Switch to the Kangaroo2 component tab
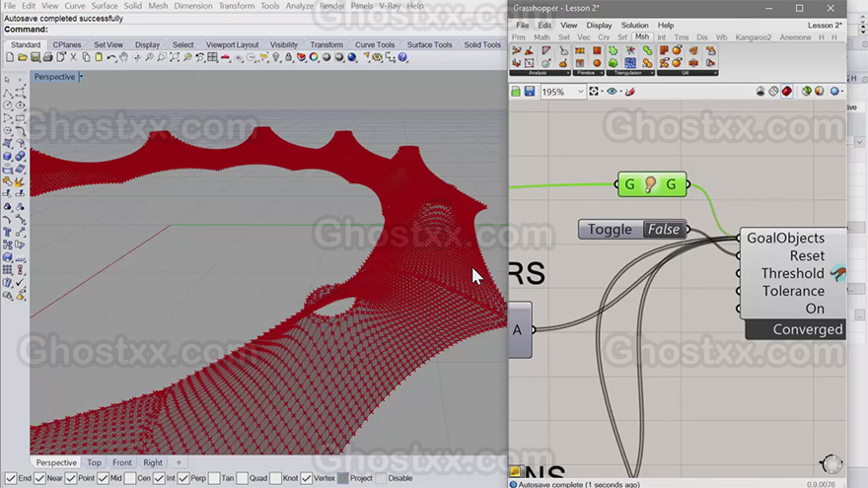This screenshot has height=488, width=868. (x=753, y=37)
